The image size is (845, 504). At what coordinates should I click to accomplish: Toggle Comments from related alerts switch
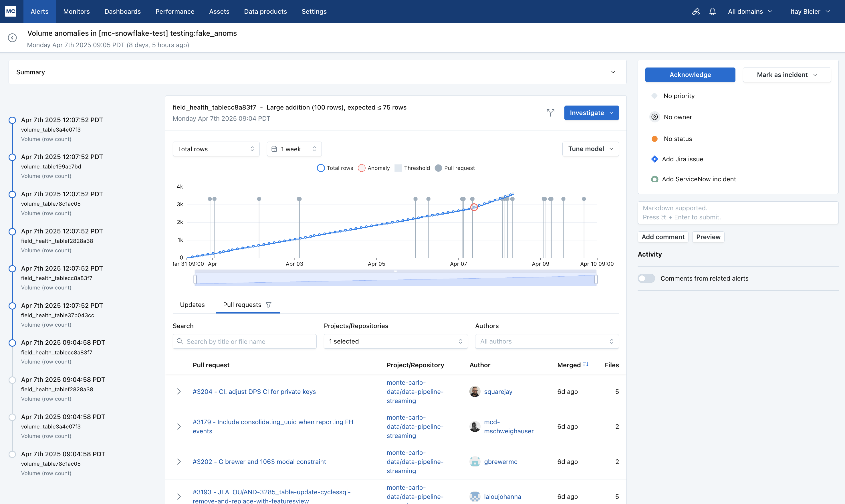[x=646, y=278]
